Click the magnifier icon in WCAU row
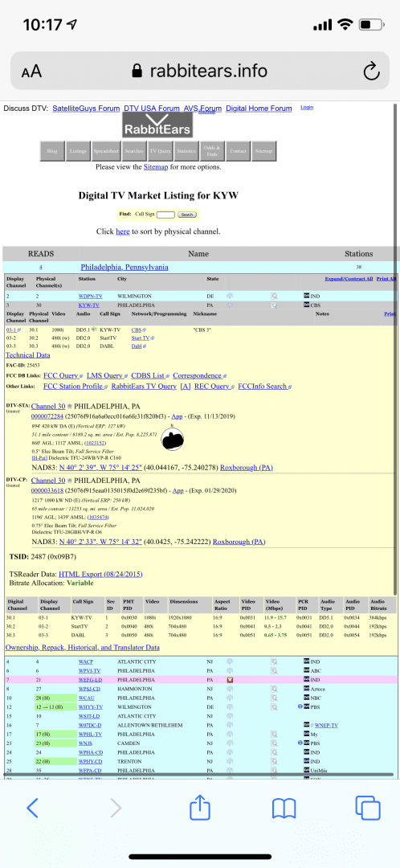 [274, 698]
